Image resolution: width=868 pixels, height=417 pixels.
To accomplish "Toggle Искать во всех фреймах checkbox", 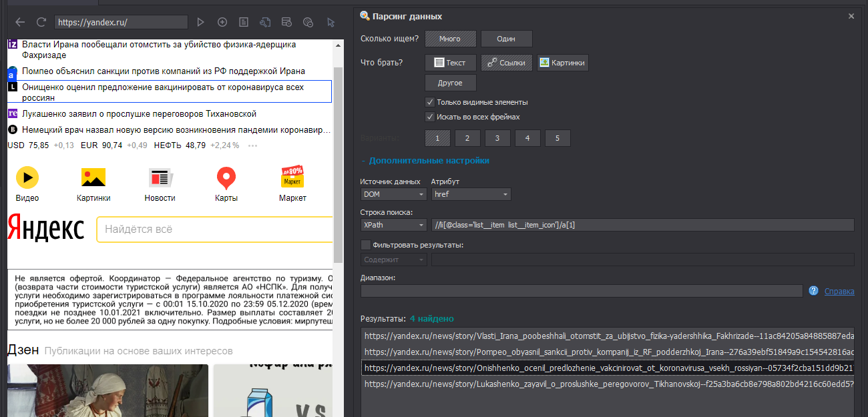I will coord(430,117).
